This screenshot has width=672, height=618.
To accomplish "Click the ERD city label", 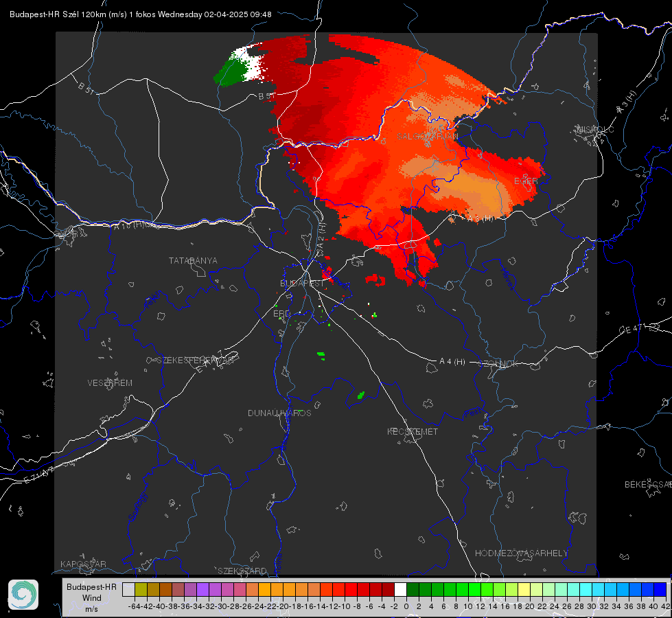I will 281,314.
